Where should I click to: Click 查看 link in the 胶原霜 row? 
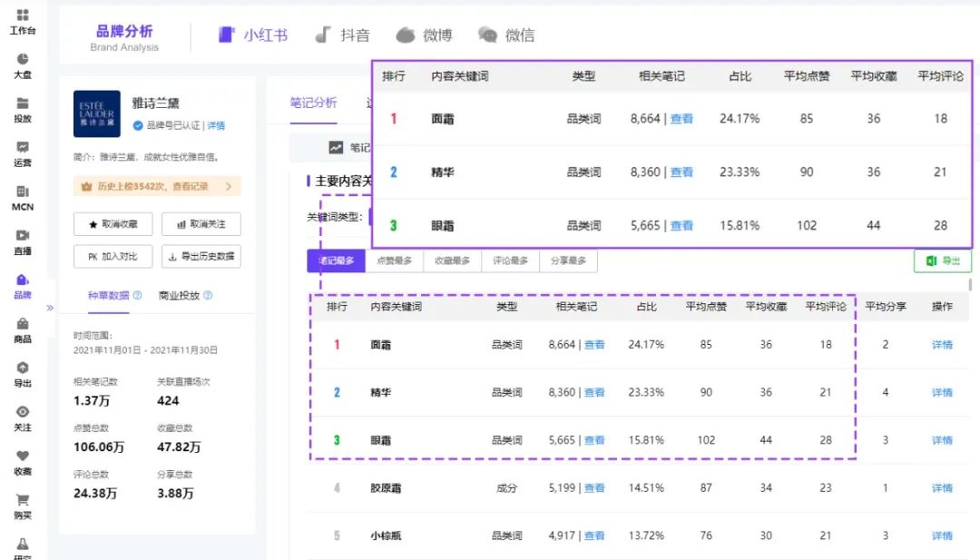point(594,488)
